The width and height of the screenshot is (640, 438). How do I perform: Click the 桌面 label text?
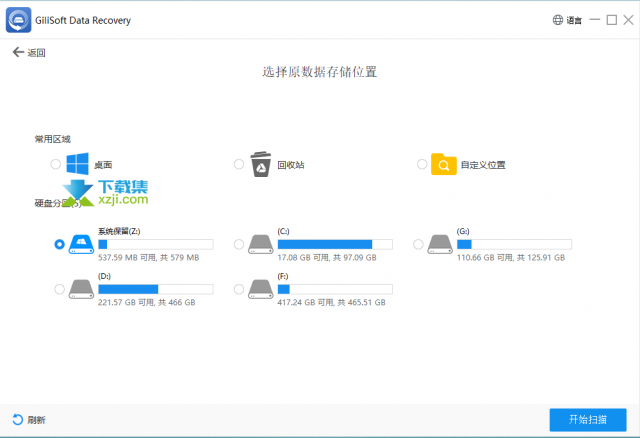(x=103, y=165)
